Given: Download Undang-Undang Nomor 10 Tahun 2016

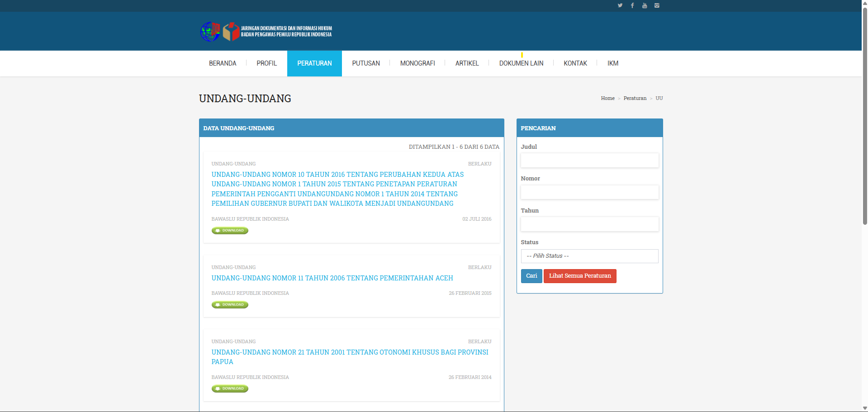Looking at the screenshot, I should click(230, 231).
